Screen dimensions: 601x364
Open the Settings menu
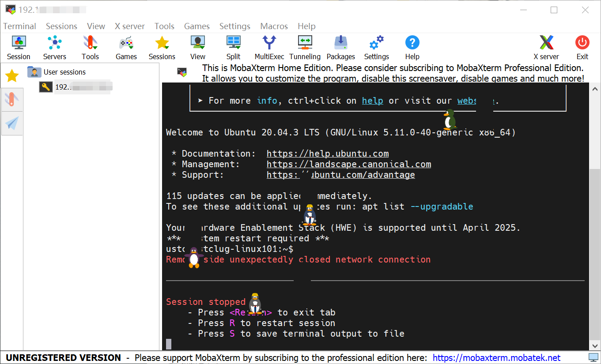pos(235,26)
